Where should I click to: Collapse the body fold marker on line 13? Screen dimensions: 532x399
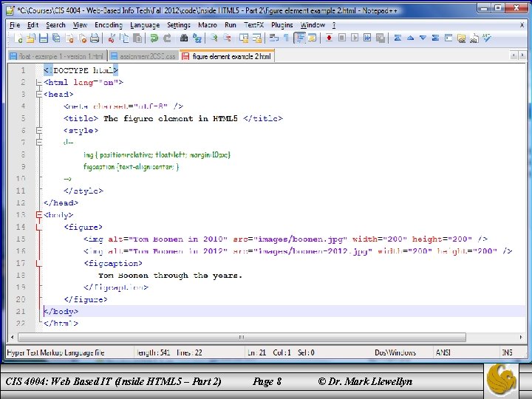tap(39, 215)
